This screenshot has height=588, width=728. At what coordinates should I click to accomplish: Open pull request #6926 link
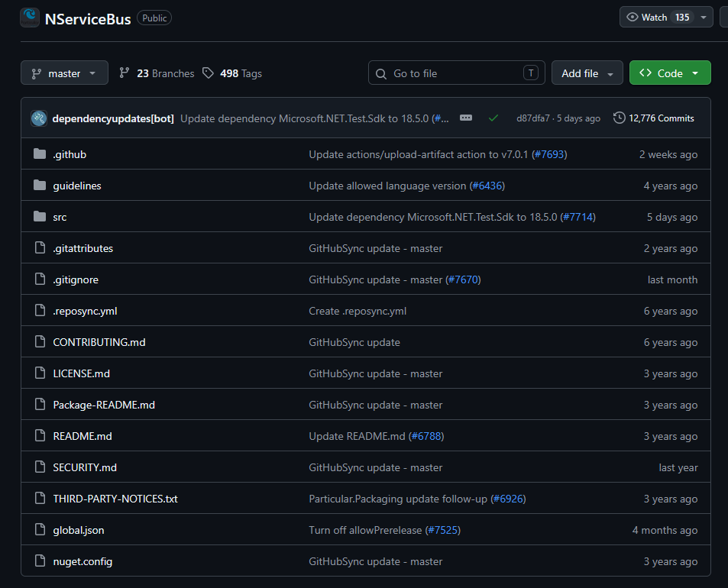point(509,499)
